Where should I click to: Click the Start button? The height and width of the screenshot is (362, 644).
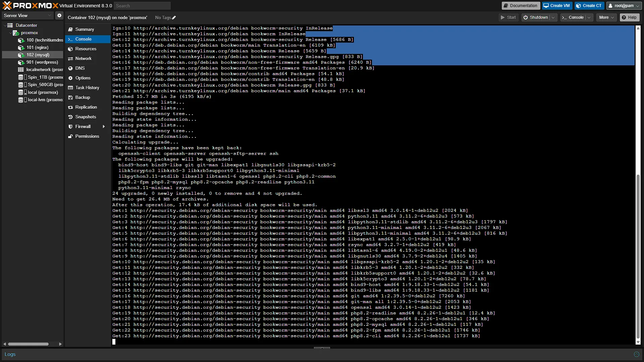pyautogui.click(x=508, y=17)
